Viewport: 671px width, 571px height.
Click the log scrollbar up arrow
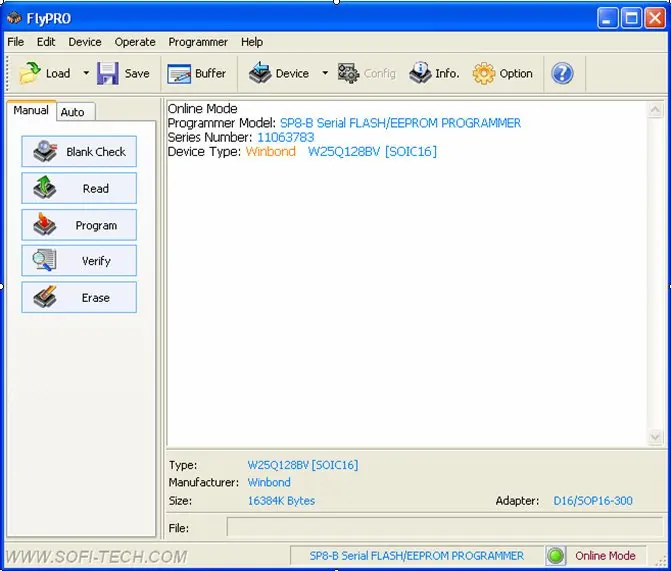click(x=655, y=110)
